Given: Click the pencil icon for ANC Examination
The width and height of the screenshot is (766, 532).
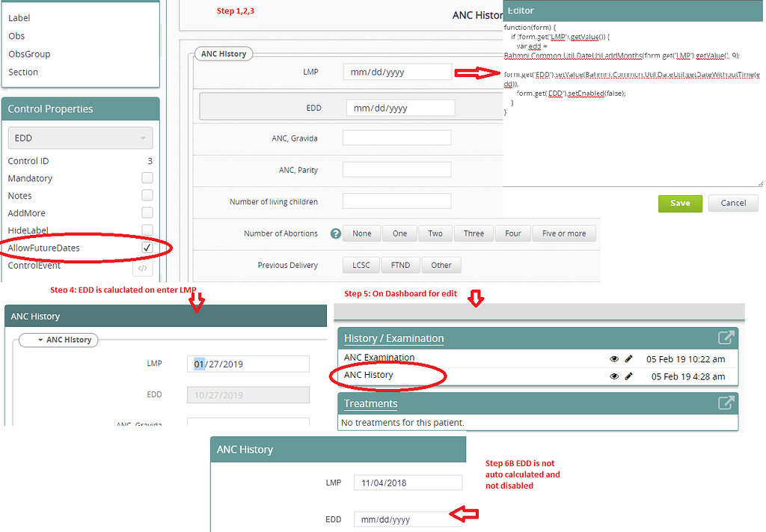Looking at the screenshot, I should 629,358.
